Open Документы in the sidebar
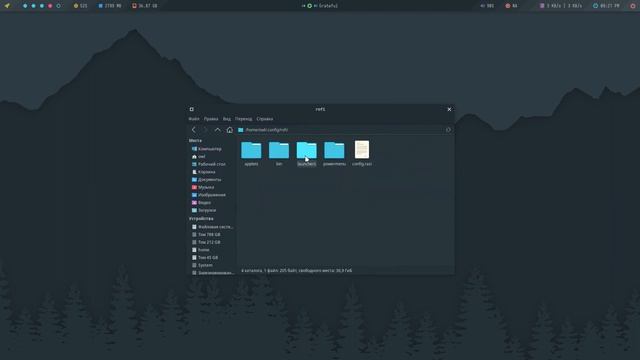The image size is (640, 360). tap(207, 180)
